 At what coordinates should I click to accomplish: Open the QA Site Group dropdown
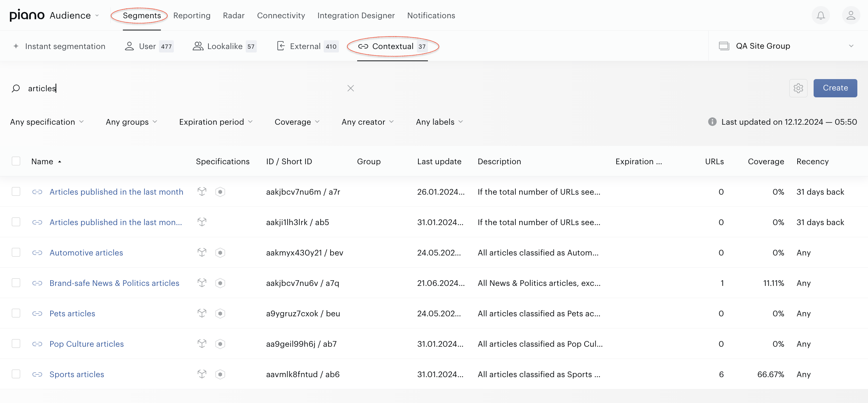point(787,46)
